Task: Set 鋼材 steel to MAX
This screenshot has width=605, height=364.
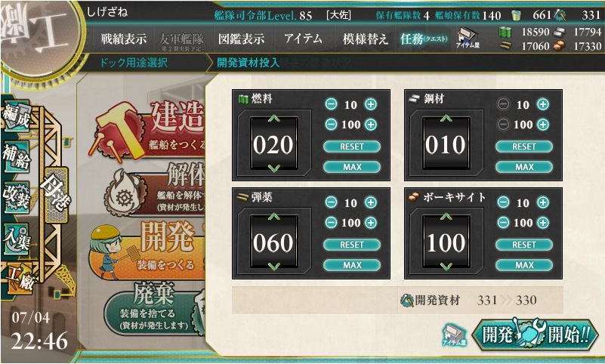Action: pos(524,167)
